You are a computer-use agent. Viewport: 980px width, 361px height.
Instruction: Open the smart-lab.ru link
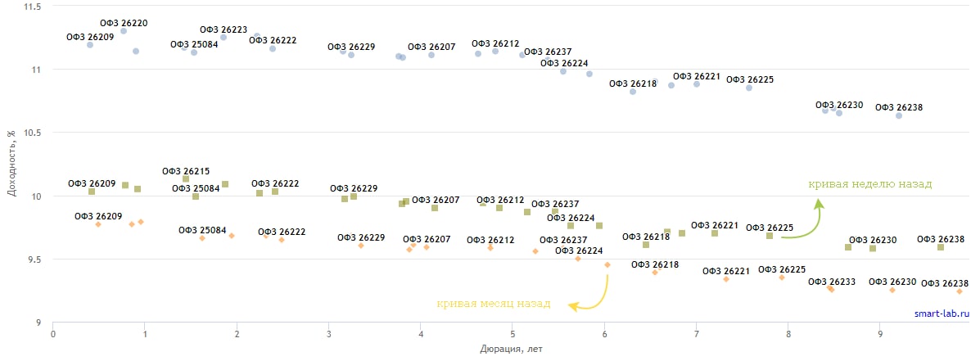point(942,314)
